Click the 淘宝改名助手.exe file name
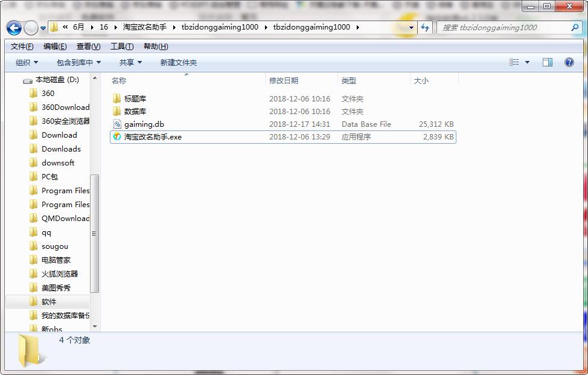Image resolution: width=588 pixels, height=375 pixels. tap(153, 137)
